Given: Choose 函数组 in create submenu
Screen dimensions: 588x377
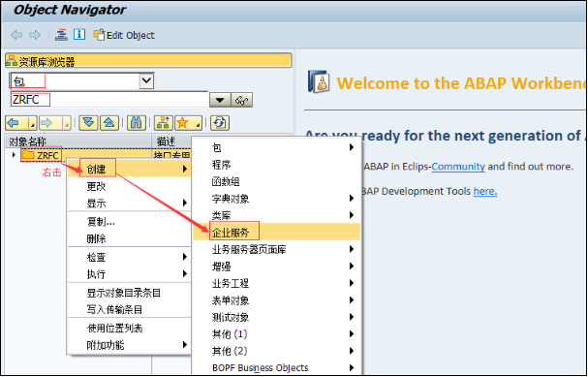Looking at the screenshot, I should (x=277, y=181).
